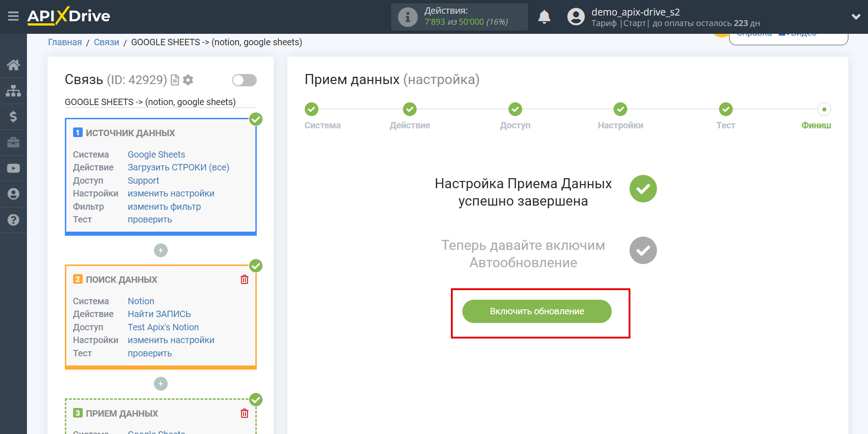Add a block after ПОИСК ДАННЫХ with plus
The image size is (868, 434).
(x=161, y=384)
